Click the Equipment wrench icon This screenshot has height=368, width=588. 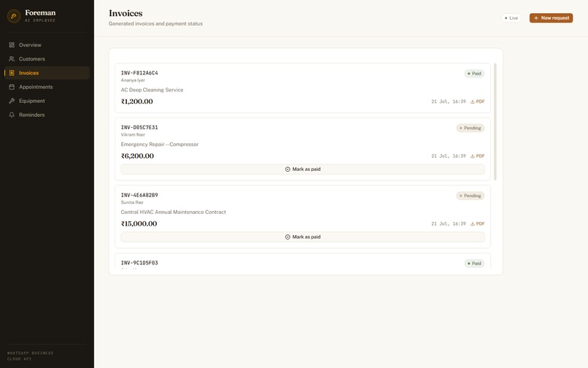click(x=12, y=101)
